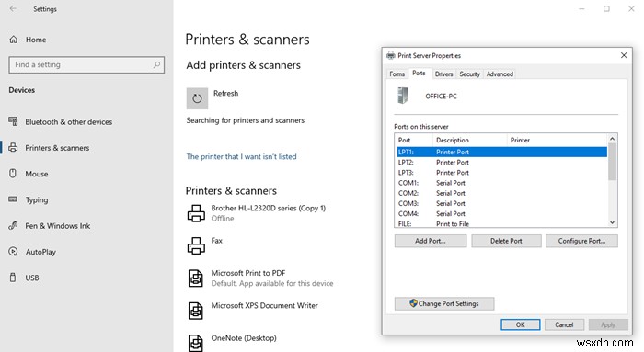Click the OFFICE-PC server name text
This screenshot has width=644, height=352.
coord(441,96)
